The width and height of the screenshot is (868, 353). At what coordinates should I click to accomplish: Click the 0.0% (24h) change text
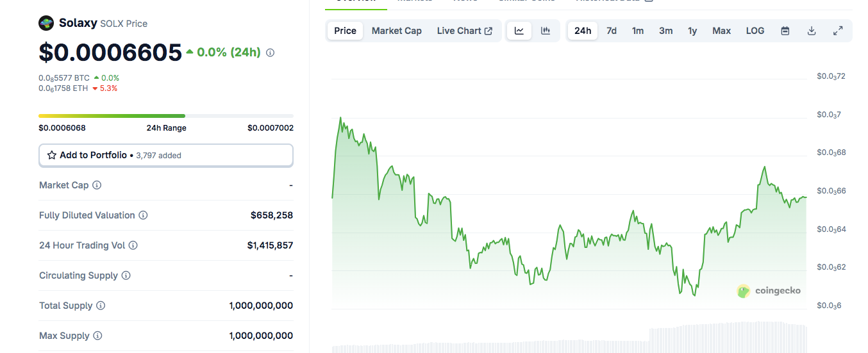point(229,53)
